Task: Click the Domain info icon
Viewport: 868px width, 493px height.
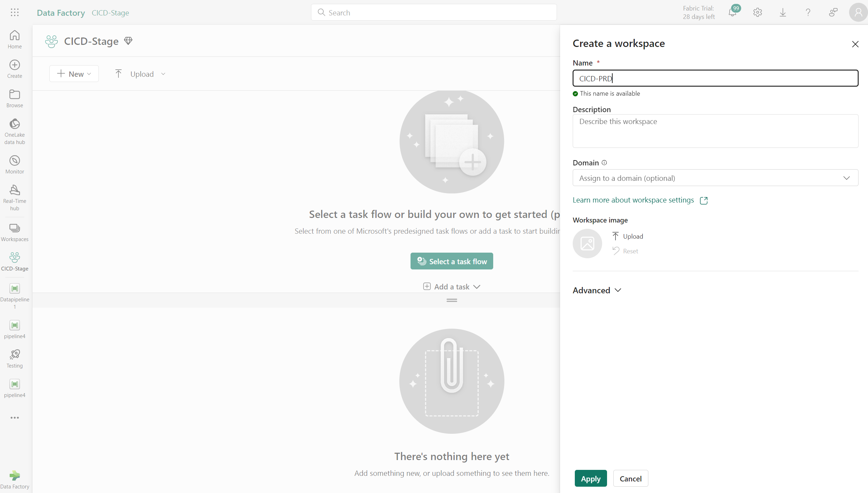Action: [604, 163]
